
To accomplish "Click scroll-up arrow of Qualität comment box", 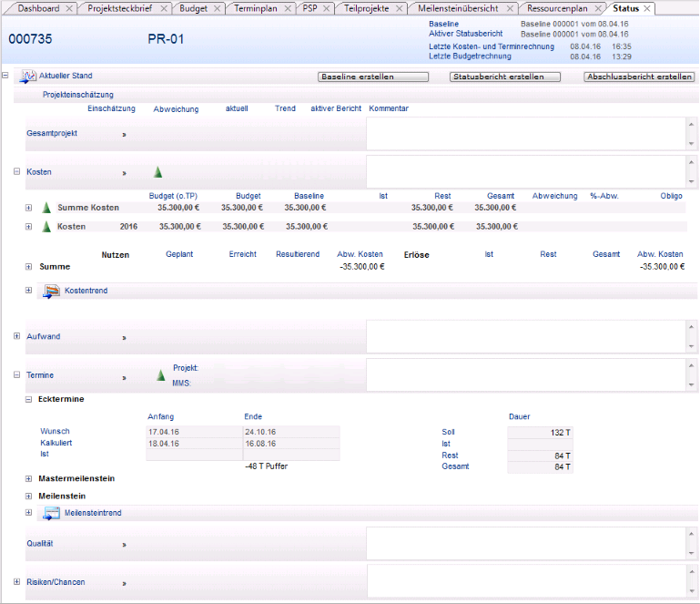I will pyautogui.click(x=692, y=534).
